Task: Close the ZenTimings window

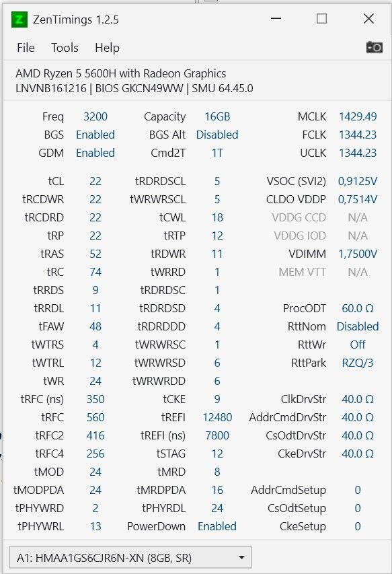Action: (x=368, y=18)
